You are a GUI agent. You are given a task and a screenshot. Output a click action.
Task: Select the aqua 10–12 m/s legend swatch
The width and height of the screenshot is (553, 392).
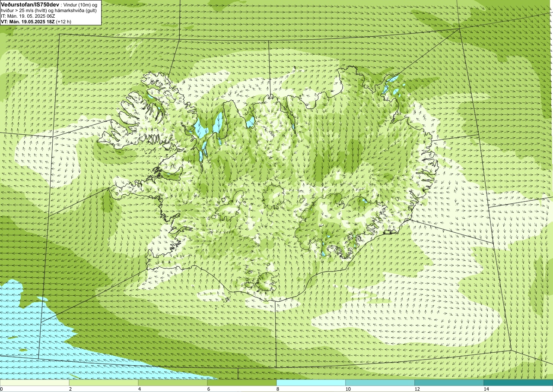380,383
